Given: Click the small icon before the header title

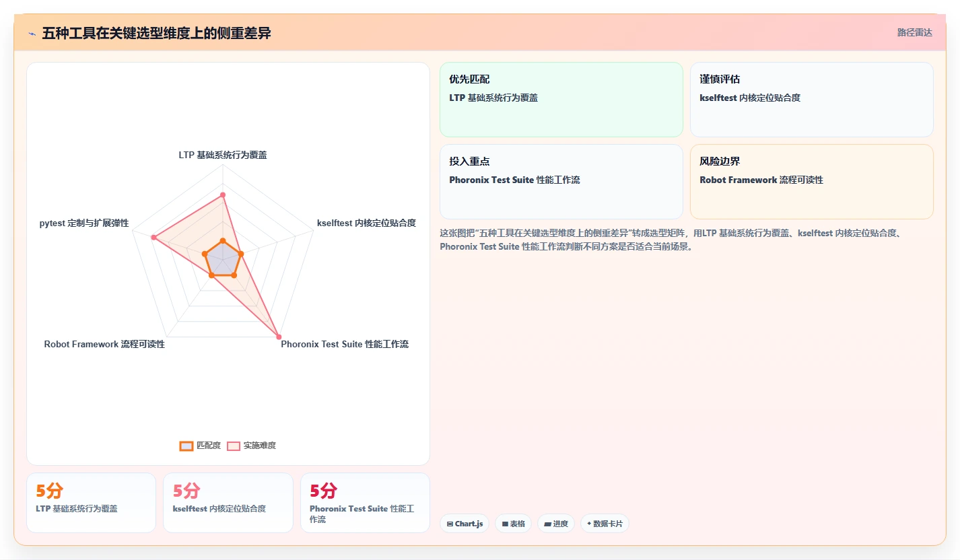Looking at the screenshot, I should click(x=32, y=33).
